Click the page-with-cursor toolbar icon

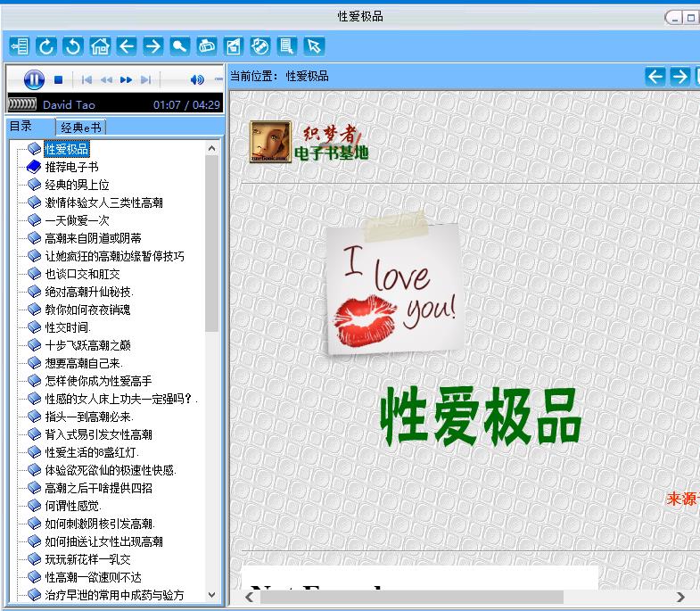click(287, 46)
